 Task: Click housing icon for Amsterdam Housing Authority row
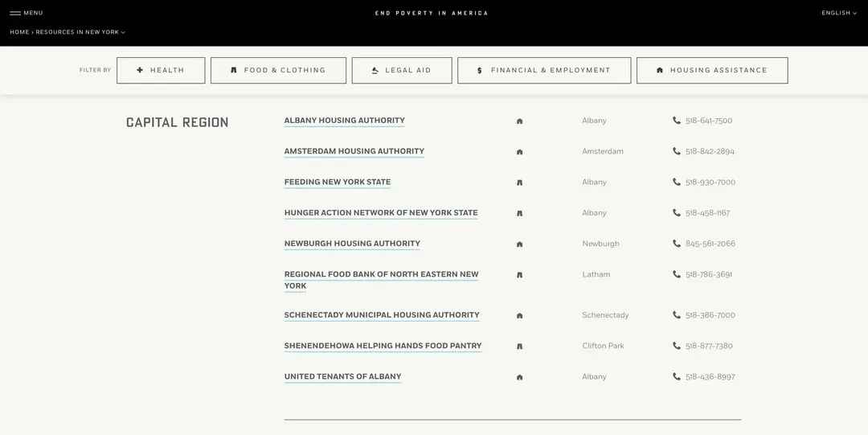tap(519, 152)
